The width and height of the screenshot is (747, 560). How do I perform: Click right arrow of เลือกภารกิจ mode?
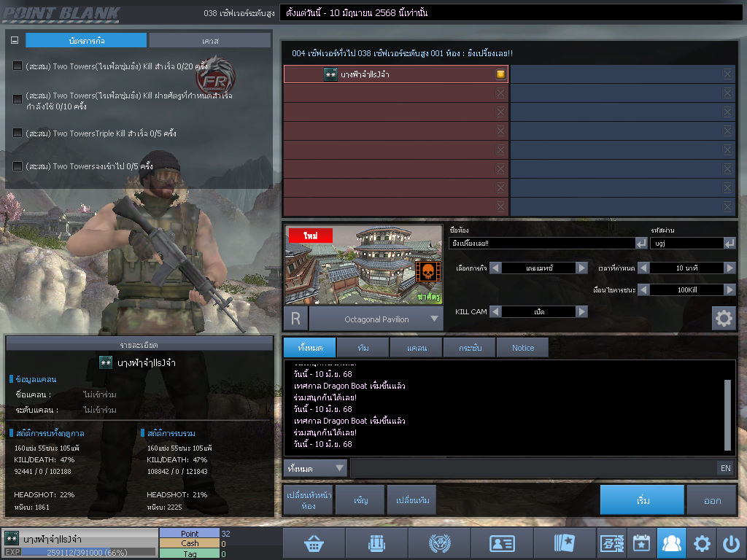point(581,268)
